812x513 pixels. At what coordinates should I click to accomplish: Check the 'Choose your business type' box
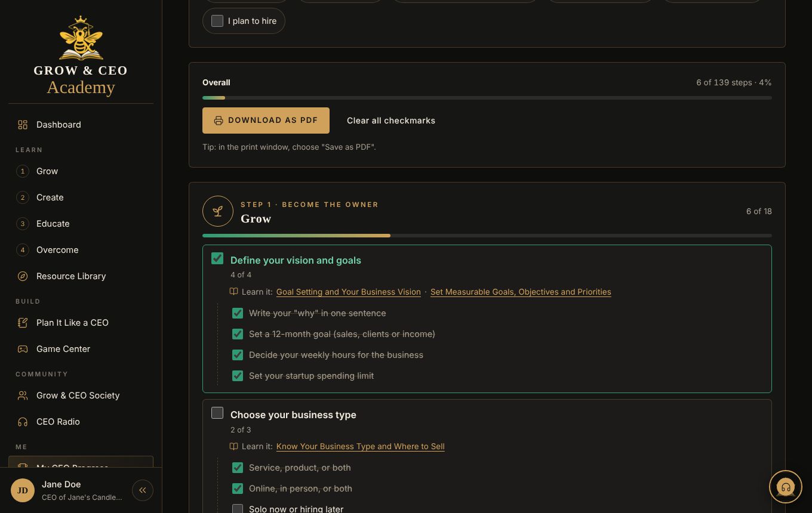tap(217, 413)
